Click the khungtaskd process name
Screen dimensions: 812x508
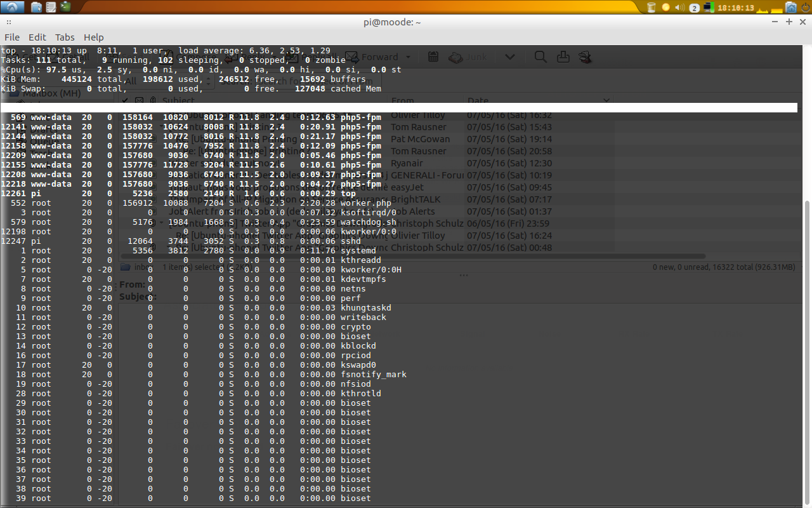click(x=366, y=308)
